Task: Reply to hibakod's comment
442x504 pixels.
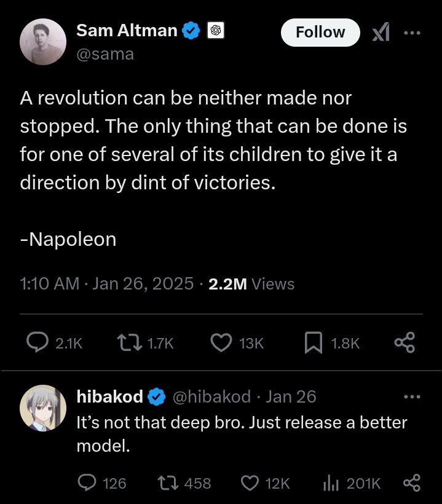Action: [87, 484]
